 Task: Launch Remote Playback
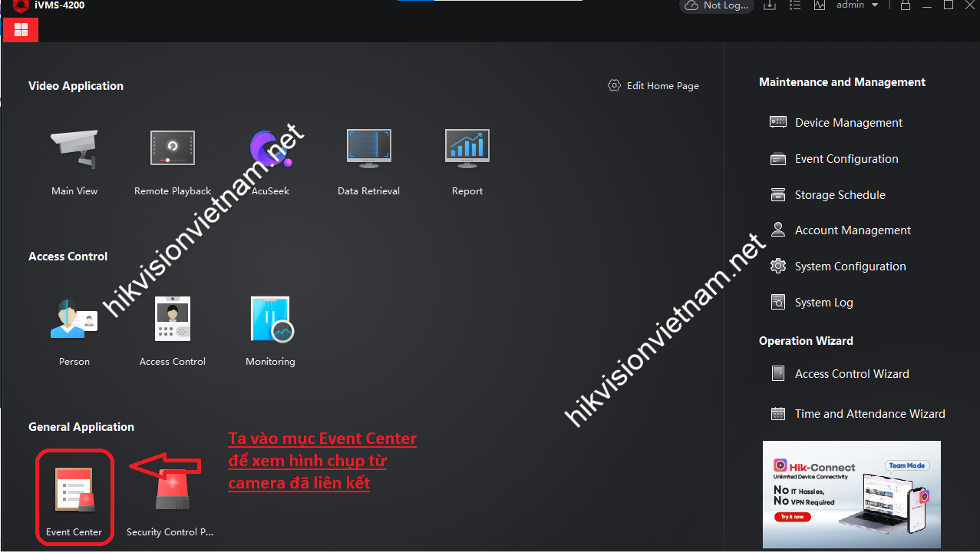point(173,149)
